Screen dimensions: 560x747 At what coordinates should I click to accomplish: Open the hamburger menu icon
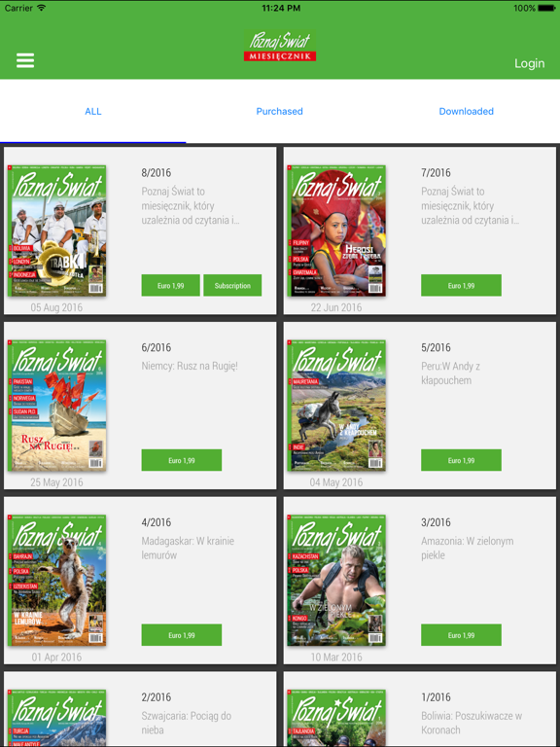click(x=25, y=60)
